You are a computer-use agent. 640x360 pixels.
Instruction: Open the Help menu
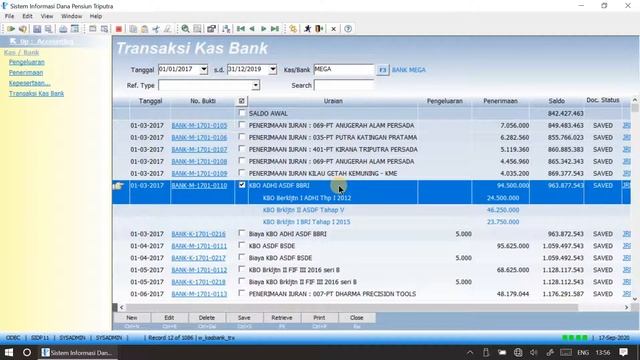point(96,16)
